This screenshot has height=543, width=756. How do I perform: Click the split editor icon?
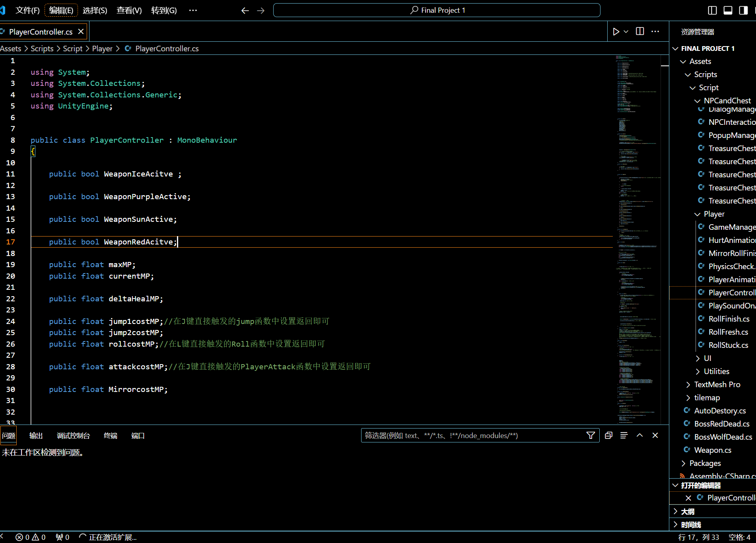click(640, 31)
